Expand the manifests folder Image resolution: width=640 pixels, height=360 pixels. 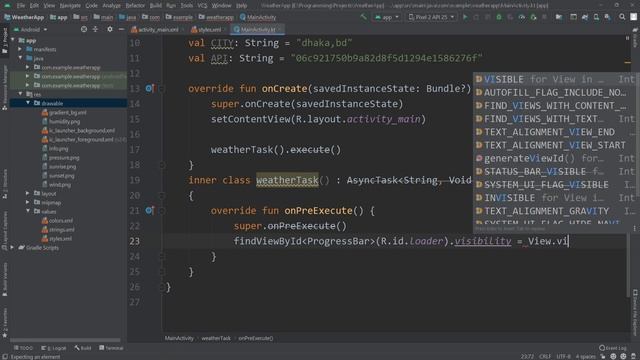[20, 49]
